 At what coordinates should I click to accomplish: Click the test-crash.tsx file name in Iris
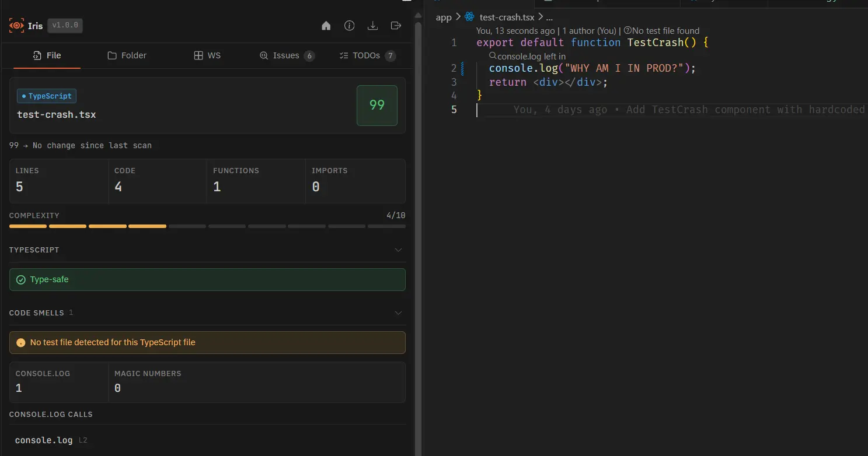[57, 115]
